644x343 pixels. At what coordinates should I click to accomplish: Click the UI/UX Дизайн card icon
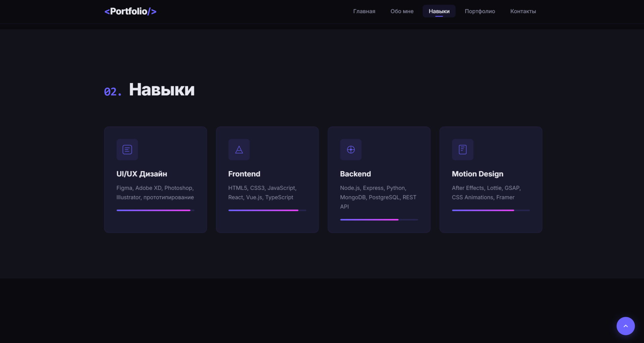[127, 149]
